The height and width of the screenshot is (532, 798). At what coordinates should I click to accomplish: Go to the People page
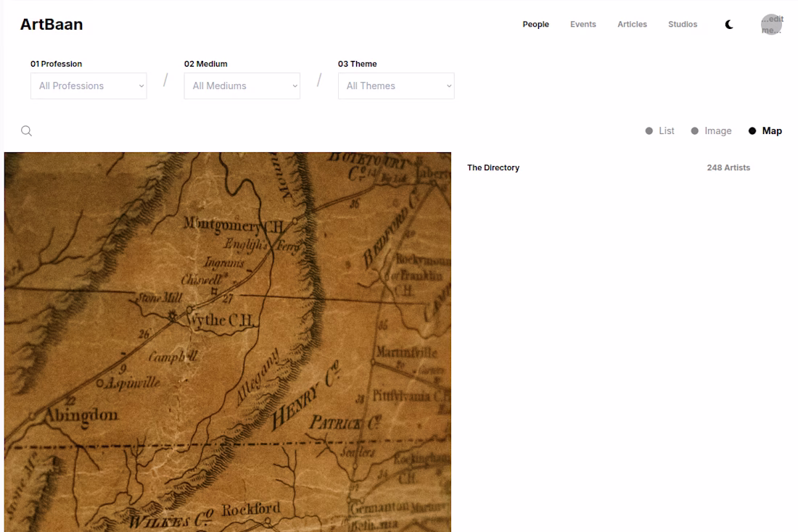point(535,25)
